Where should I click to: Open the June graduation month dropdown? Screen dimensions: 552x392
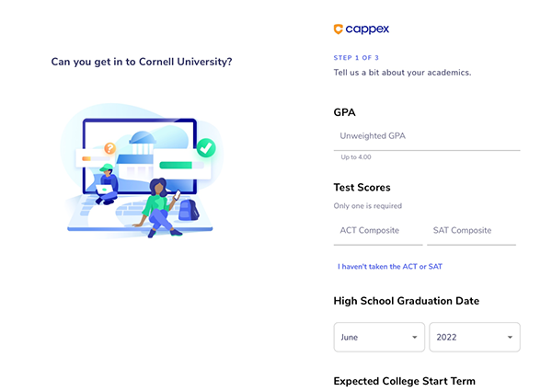pyautogui.click(x=379, y=337)
